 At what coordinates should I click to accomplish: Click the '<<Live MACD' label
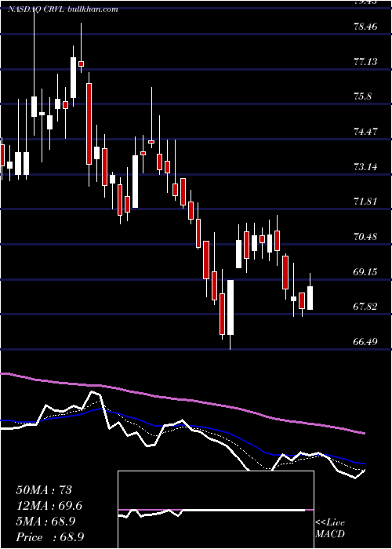pyautogui.click(x=330, y=529)
